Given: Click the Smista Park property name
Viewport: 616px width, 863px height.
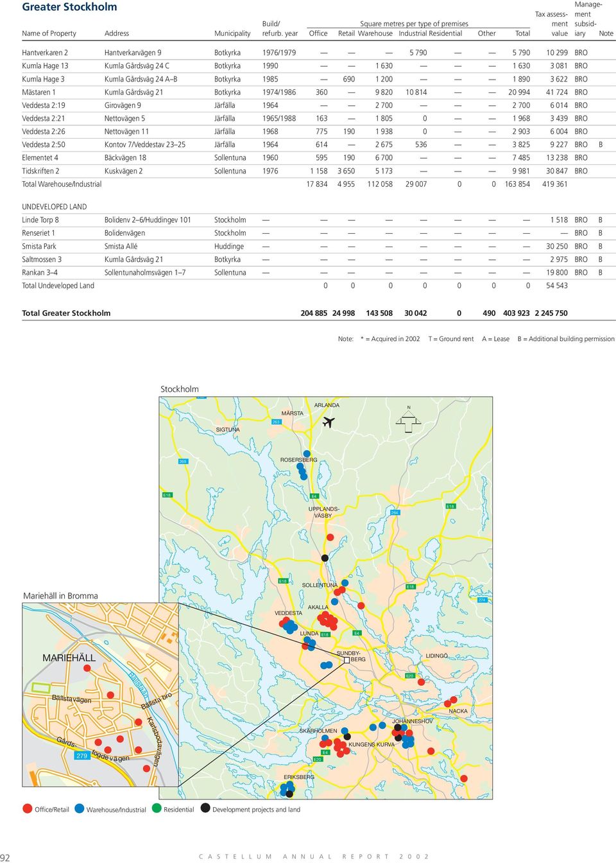Looking at the screenshot, I should pos(39,247).
